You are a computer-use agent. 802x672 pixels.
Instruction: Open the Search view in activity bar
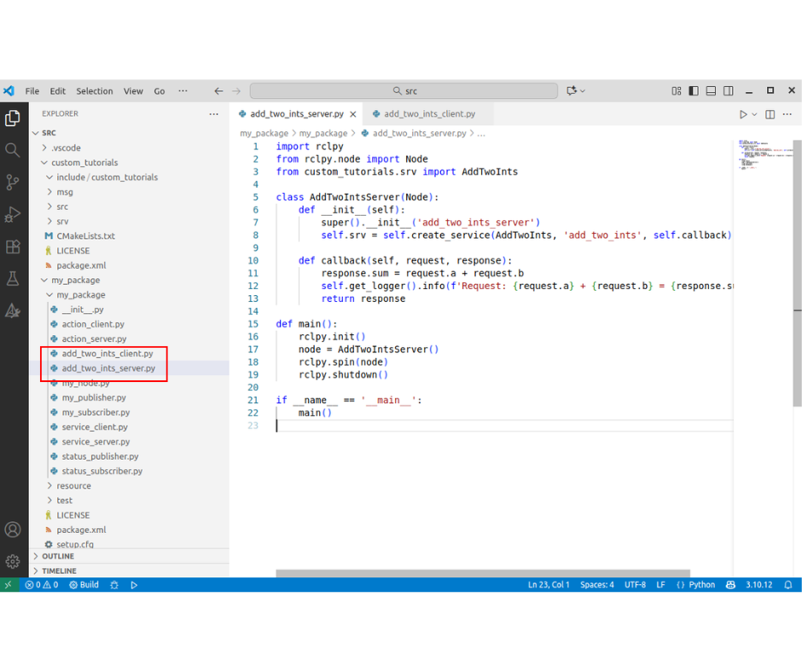[x=13, y=150]
